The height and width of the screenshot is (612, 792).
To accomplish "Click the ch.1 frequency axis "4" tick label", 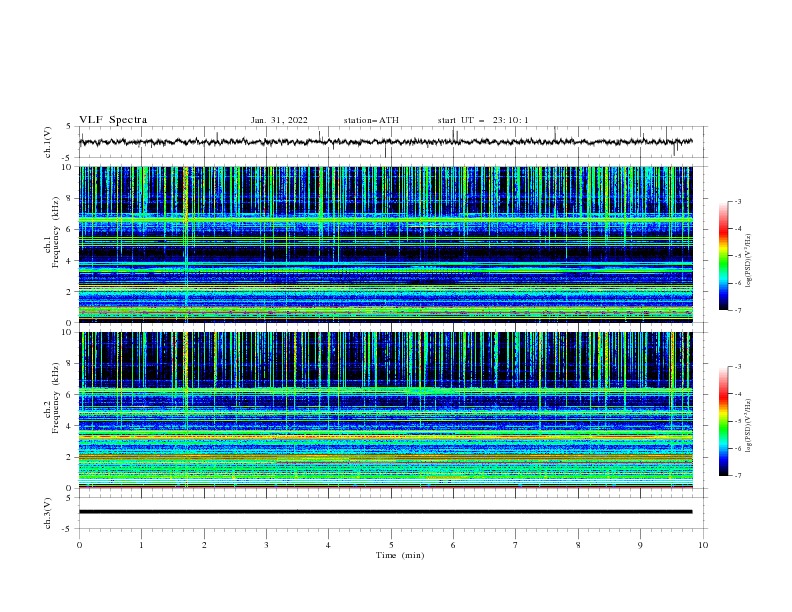I will point(69,261).
